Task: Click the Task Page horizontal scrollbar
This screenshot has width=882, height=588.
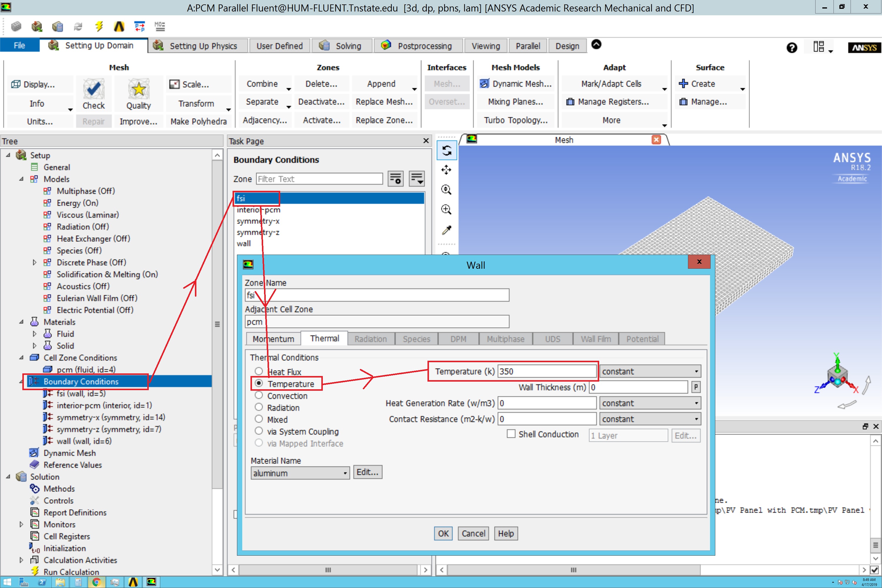Action: 328,570
